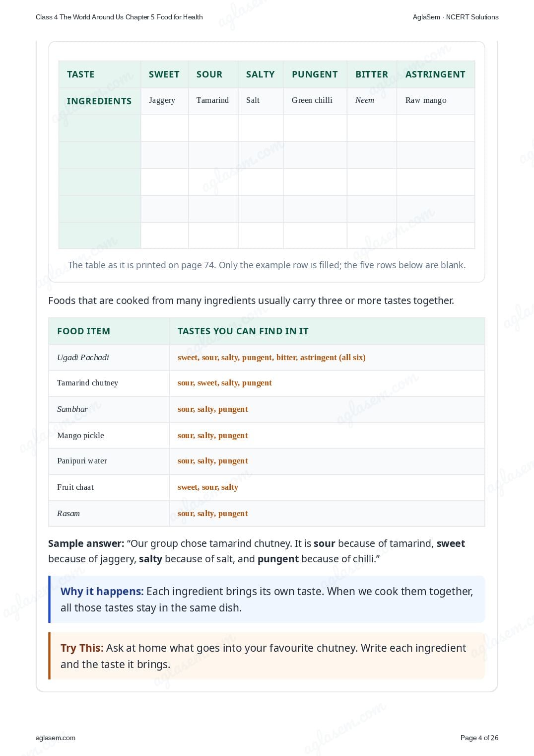Click the AglaSem · NCERT Solutions header text

pyautogui.click(x=456, y=17)
